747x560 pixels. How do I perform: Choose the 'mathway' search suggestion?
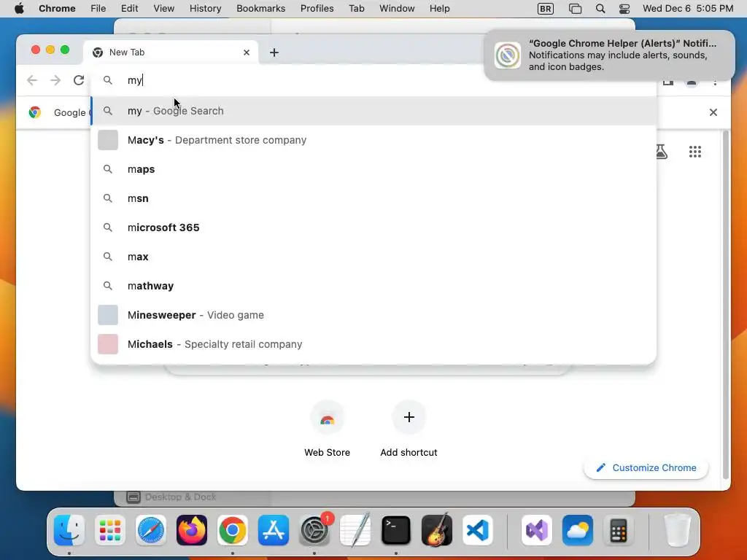click(373, 286)
